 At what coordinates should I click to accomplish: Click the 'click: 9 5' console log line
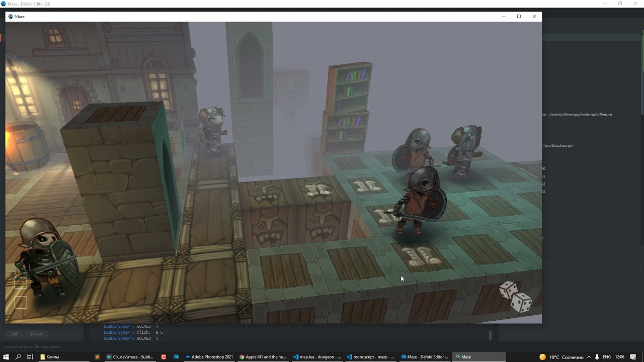point(133,332)
